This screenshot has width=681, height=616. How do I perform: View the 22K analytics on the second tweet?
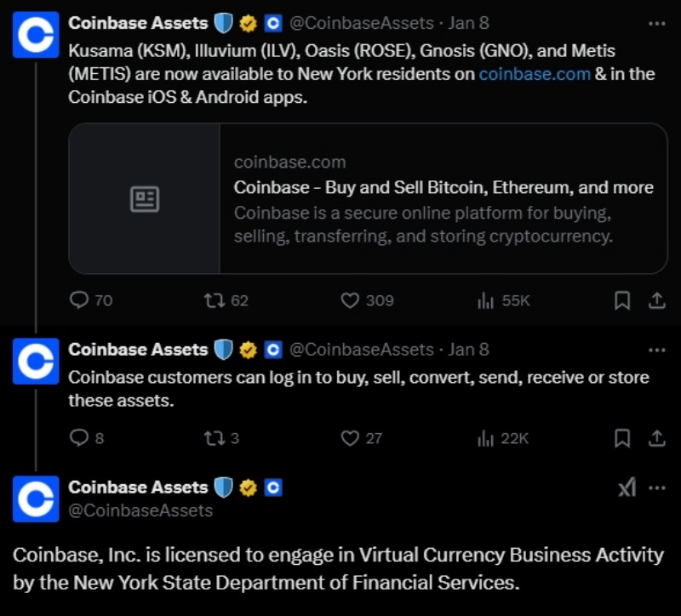point(484,438)
